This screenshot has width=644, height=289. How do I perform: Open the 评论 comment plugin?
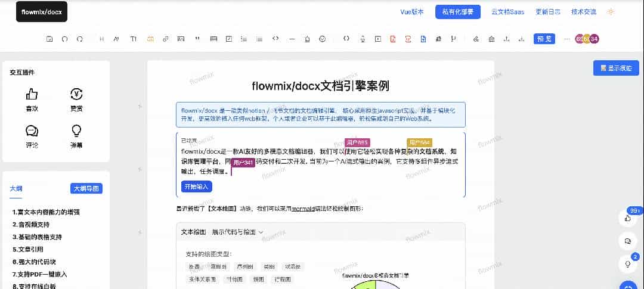(x=32, y=136)
